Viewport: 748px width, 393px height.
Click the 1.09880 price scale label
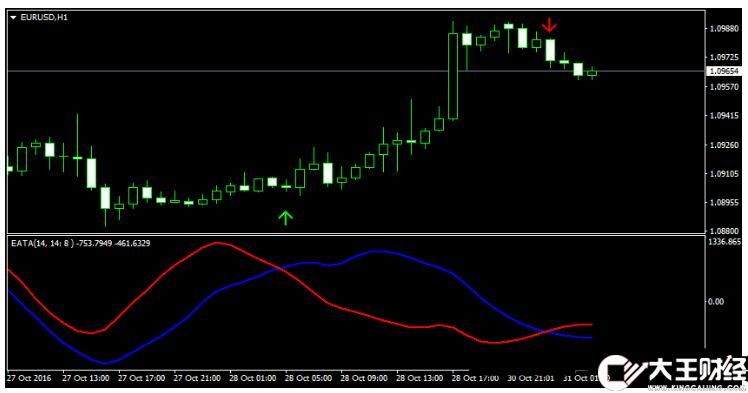724,29
